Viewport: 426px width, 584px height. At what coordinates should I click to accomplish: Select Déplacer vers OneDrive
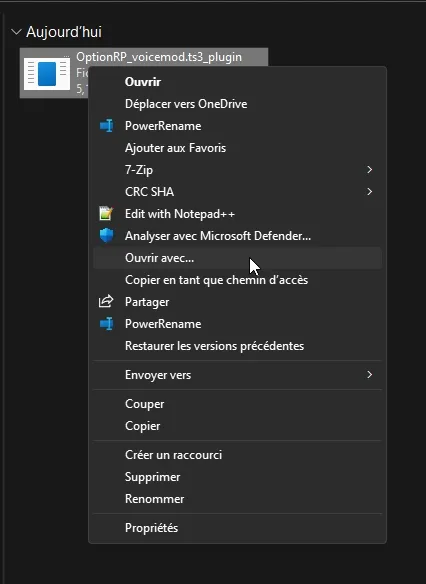pos(237,104)
